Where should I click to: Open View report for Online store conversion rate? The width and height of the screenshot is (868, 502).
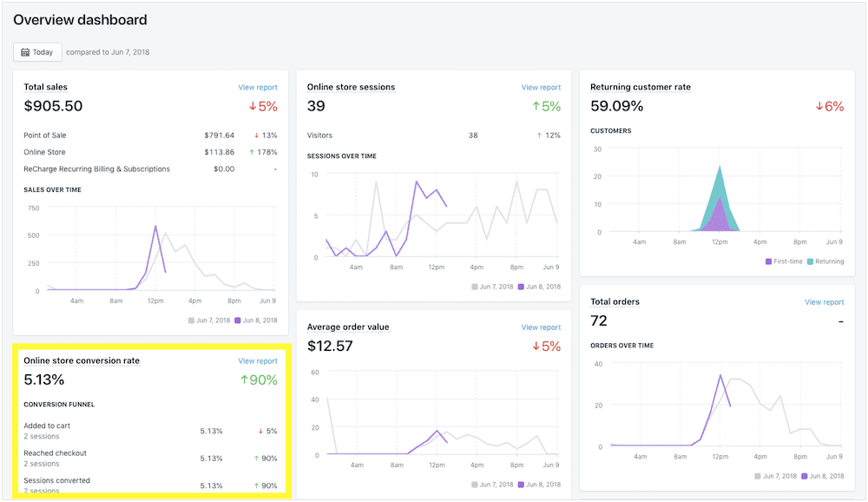(258, 361)
